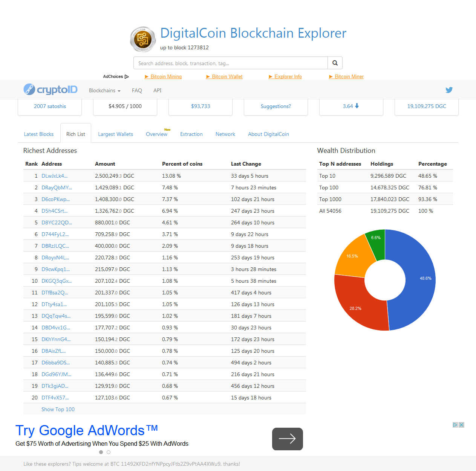Open address D5h4CSrt...
This screenshot has height=471, width=476.
55,211
